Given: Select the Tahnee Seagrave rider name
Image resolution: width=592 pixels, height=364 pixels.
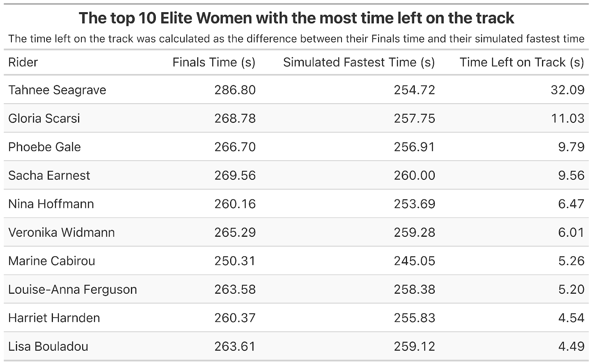Looking at the screenshot, I should click(x=57, y=90).
